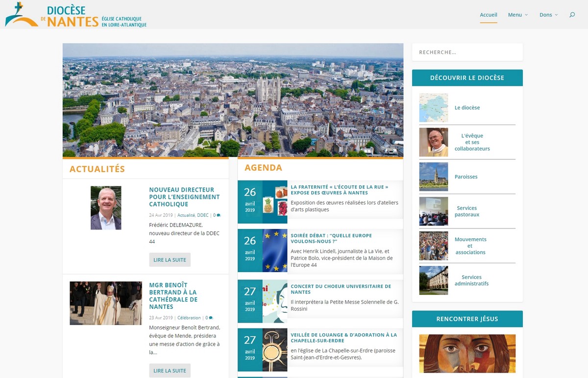Click the Rencontrer Jésus painting image
The width and height of the screenshot is (588, 378).
467,353
